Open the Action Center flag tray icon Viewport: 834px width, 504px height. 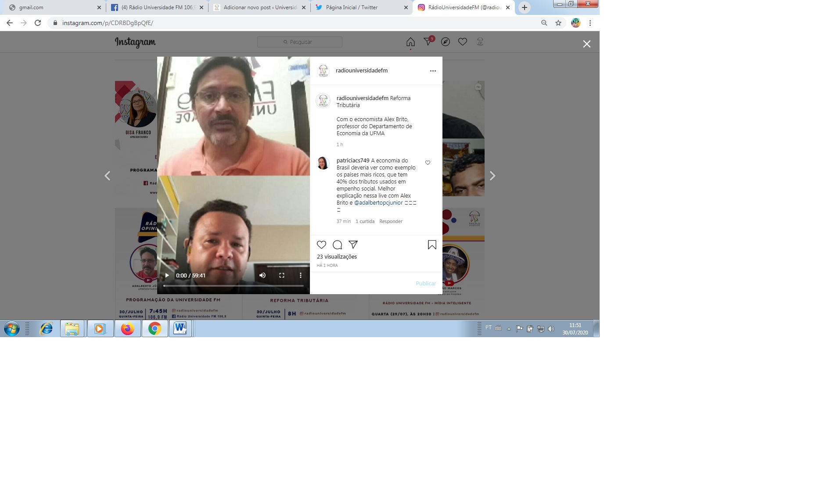coord(520,328)
